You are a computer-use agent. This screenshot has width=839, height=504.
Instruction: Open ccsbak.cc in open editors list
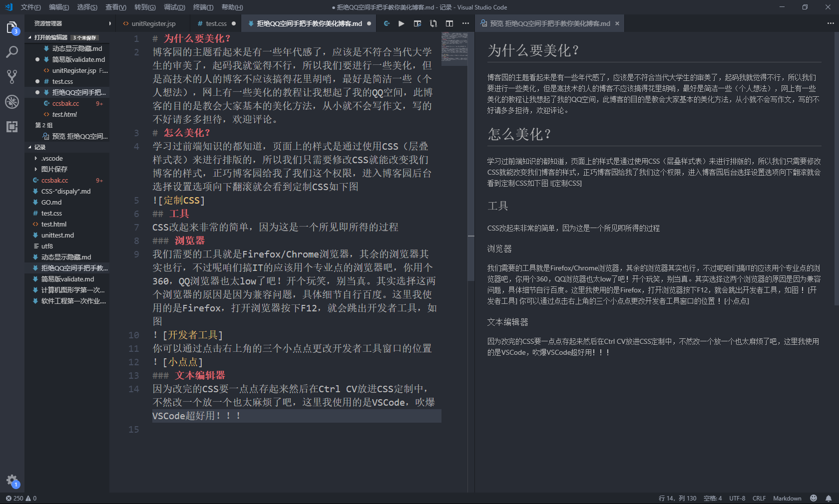point(67,103)
